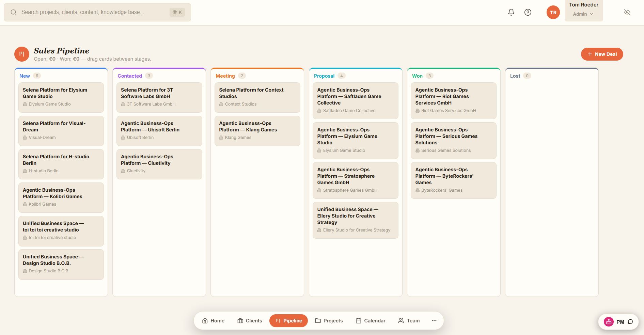Open Team in bottom navigation
This screenshot has width=644, height=335.
[409, 321]
